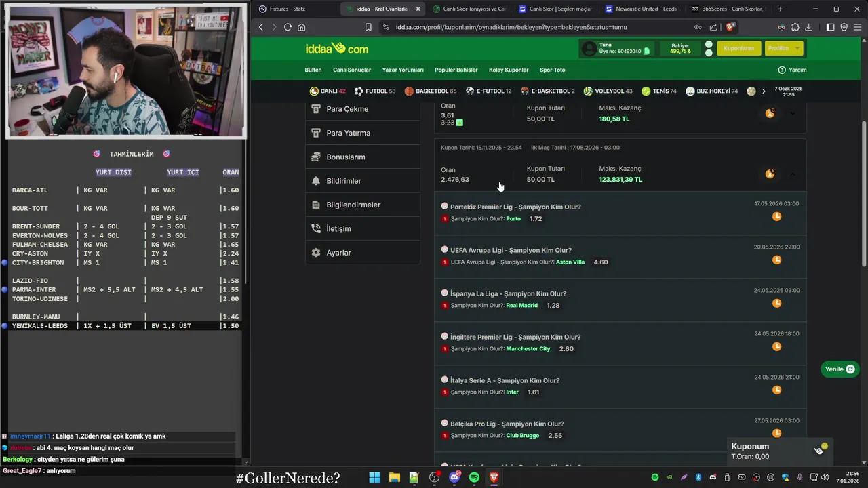Click the pending clock icon on the İtalya Serie A row
868x488 pixels.
(x=777, y=390)
